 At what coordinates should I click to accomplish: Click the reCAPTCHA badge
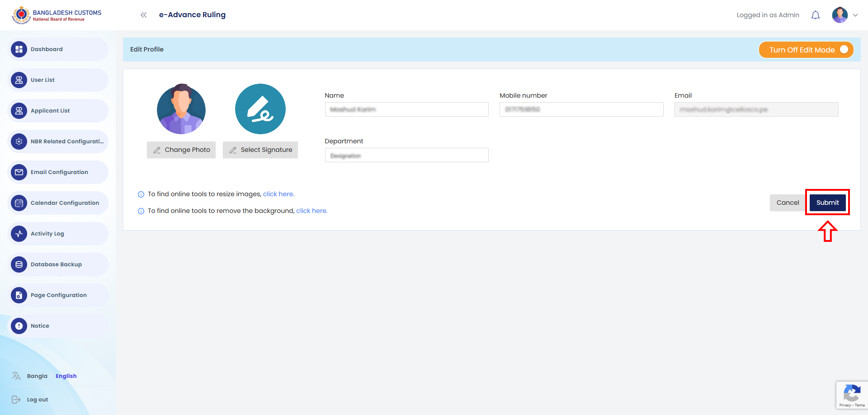tap(852, 396)
